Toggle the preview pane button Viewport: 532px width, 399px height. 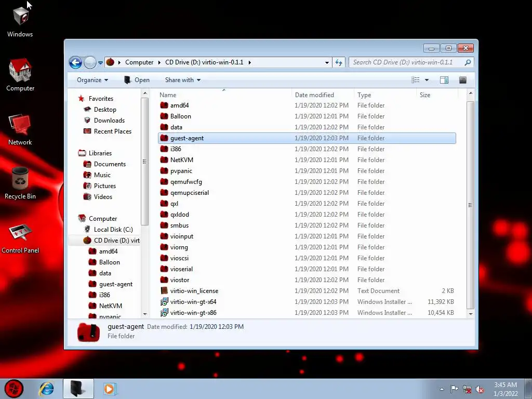(x=444, y=80)
